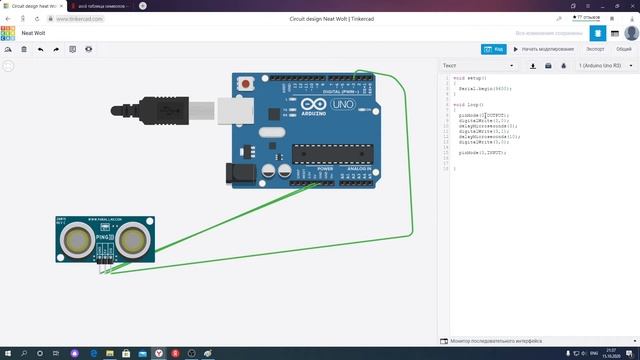Toggle notes visibility eye icon
Image resolution: width=640 pixels, height=360 pixels.
click(x=89, y=49)
